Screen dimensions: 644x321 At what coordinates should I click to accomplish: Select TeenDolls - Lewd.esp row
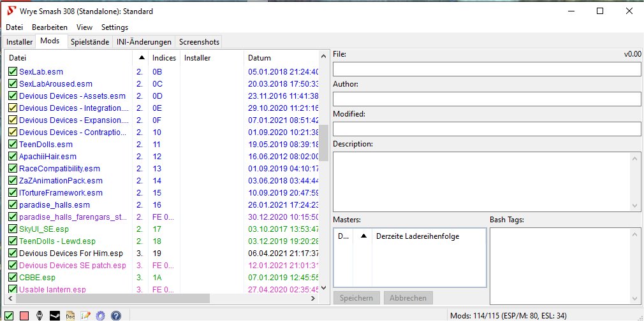[163, 241]
